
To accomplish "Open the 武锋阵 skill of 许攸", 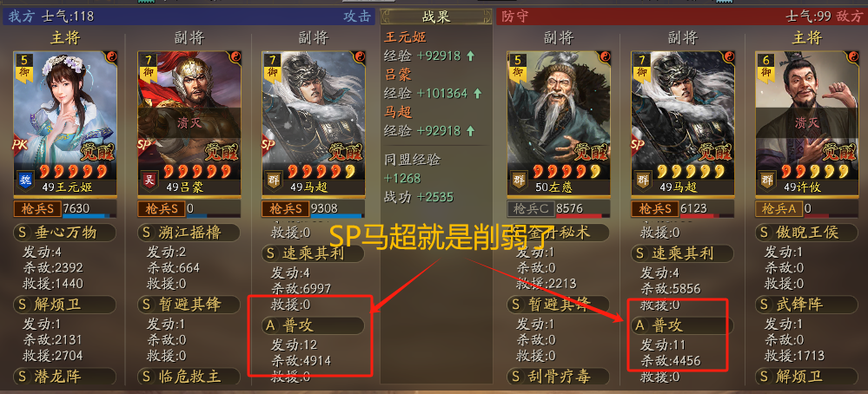I will (806, 305).
